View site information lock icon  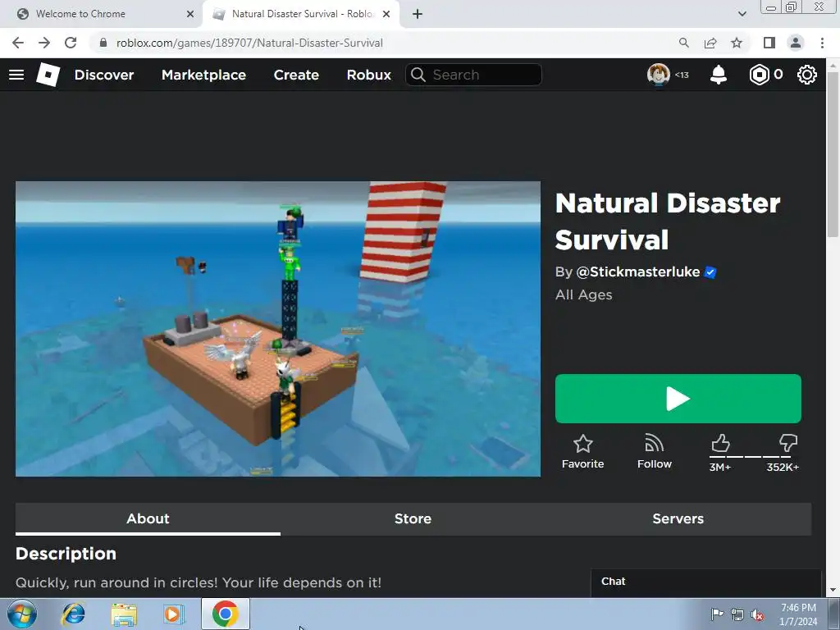coord(103,43)
